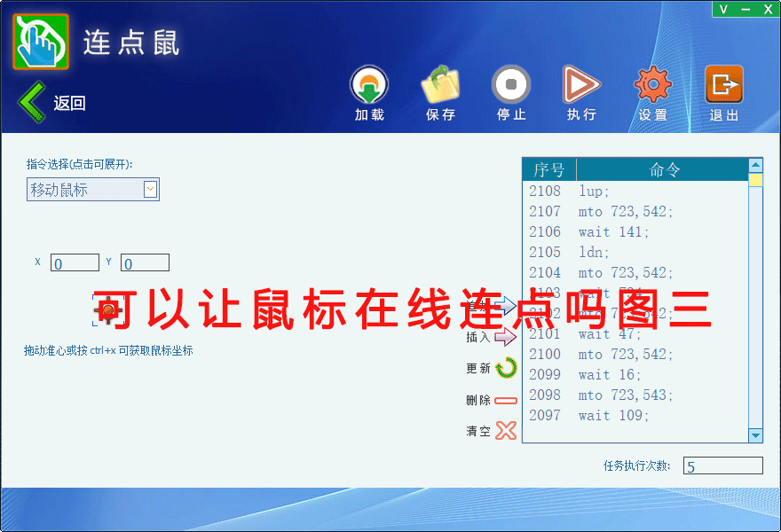Run the script with 执行 icon
Viewport: 781px width, 532px height.
pos(581,84)
